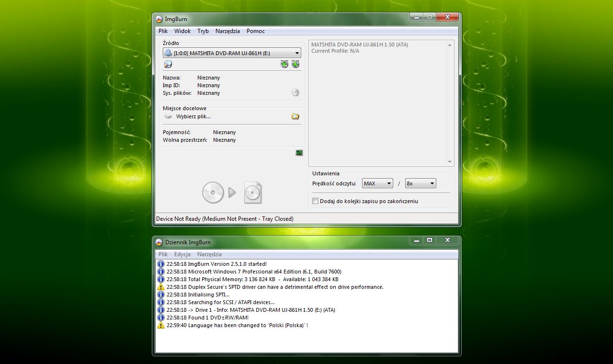Select the Total Physical Memory log line
Image resolution: width=613 pixels, height=364 pixels.
[x=252, y=279]
